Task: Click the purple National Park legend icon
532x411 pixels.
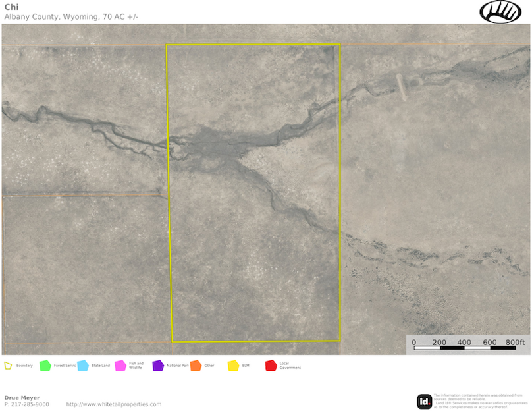Action: point(158,366)
